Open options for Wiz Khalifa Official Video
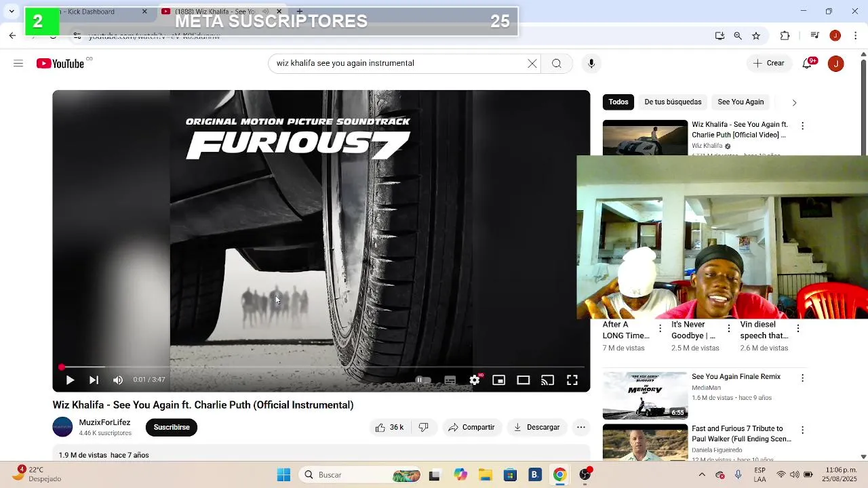The image size is (868, 488). (x=803, y=126)
